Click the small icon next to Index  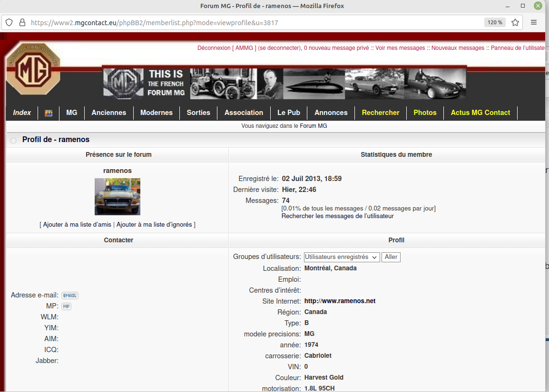49,113
